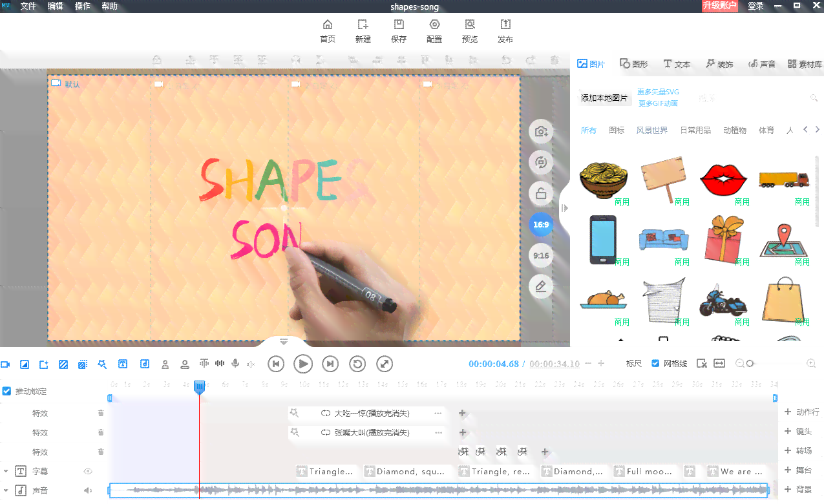Delete the first 特效 row with trash
Screen dimensions: 824x504
tap(101, 414)
